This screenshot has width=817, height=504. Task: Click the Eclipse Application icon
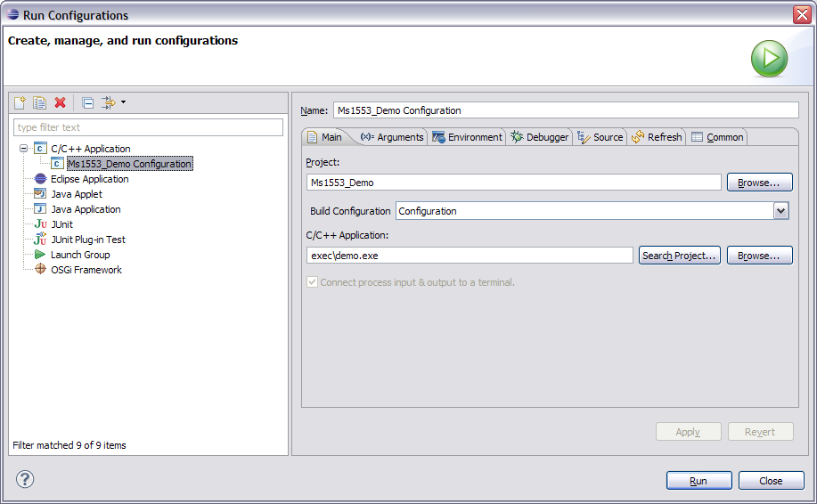pos(40,179)
